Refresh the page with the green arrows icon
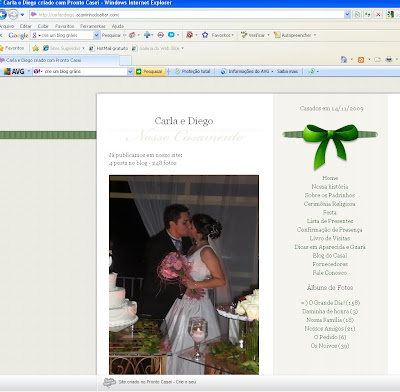Screen dimensions: 400x392 pos(368,15)
